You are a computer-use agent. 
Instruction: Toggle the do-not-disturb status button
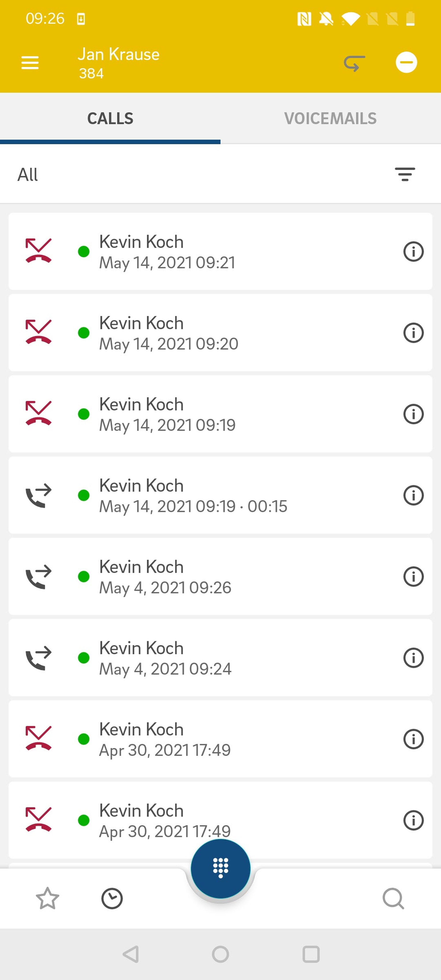[x=406, y=62]
